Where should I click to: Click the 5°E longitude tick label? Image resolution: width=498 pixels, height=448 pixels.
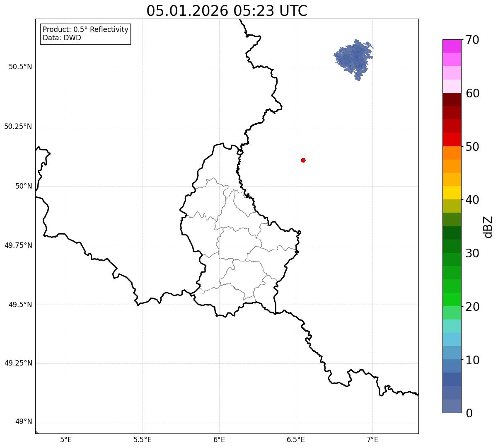tap(66, 439)
